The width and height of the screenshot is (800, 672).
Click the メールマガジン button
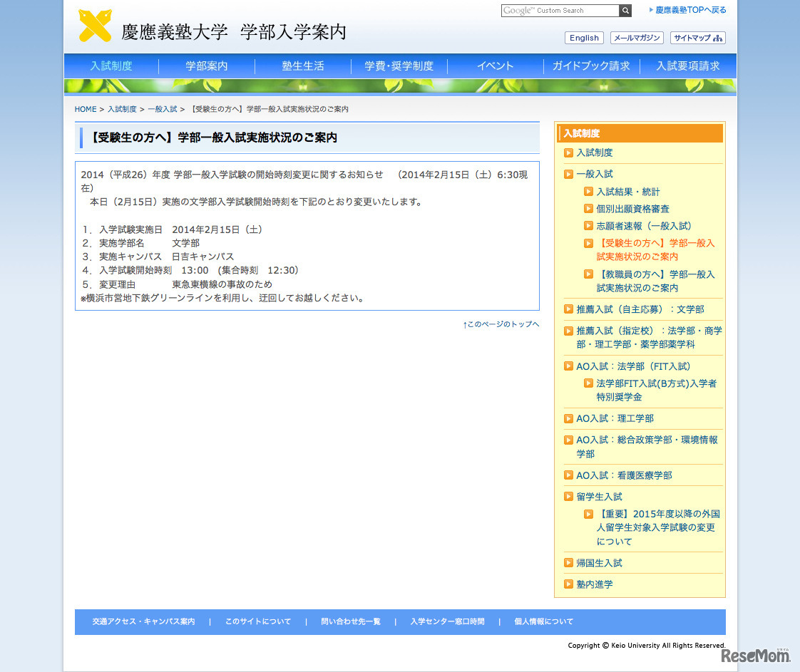pos(636,38)
